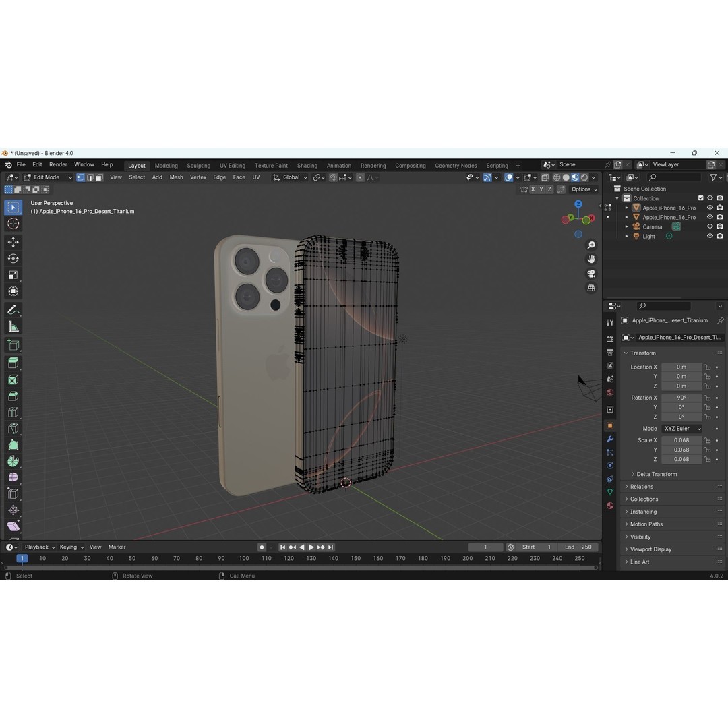Select the Move tool
This screenshot has height=728, width=728.
pos(13,242)
